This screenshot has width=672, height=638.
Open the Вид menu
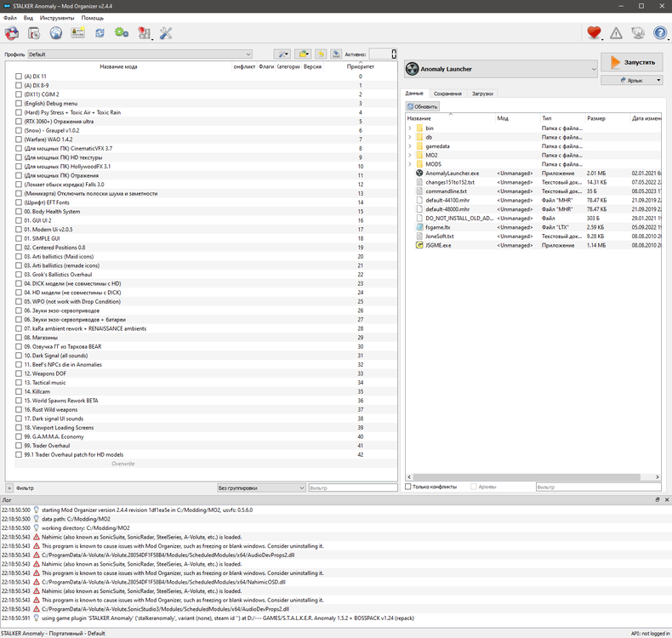28,18
